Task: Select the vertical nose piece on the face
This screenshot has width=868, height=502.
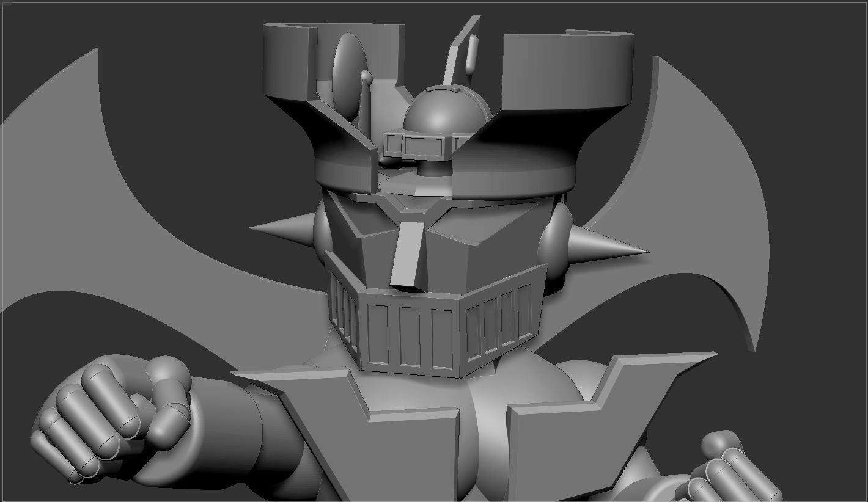Action: (406, 254)
